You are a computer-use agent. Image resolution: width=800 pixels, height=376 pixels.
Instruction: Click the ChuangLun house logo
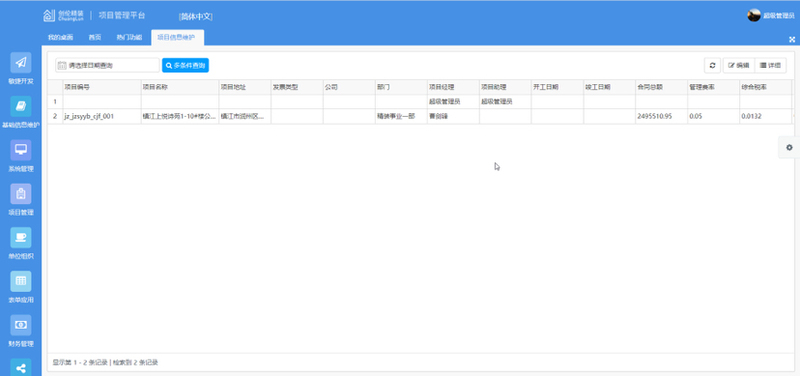click(48, 16)
